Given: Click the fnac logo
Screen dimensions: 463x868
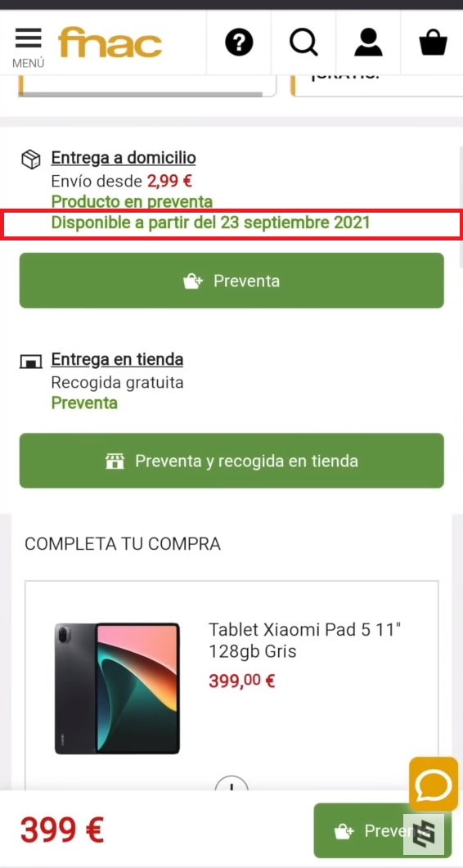Looking at the screenshot, I should pos(110,43).
